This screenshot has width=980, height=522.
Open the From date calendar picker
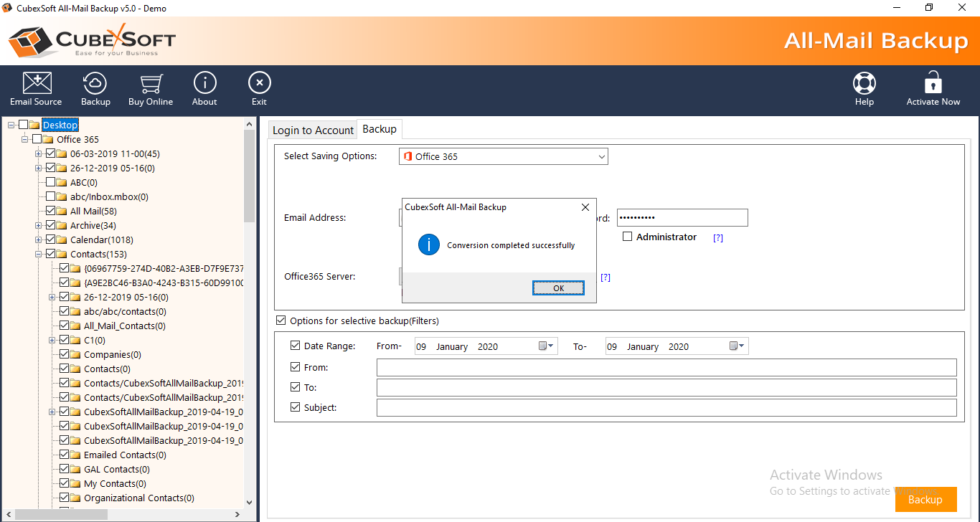point(547,346)
